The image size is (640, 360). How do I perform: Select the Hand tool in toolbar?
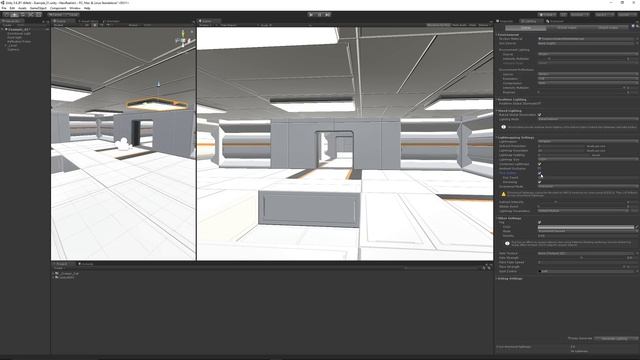(6, 15)
